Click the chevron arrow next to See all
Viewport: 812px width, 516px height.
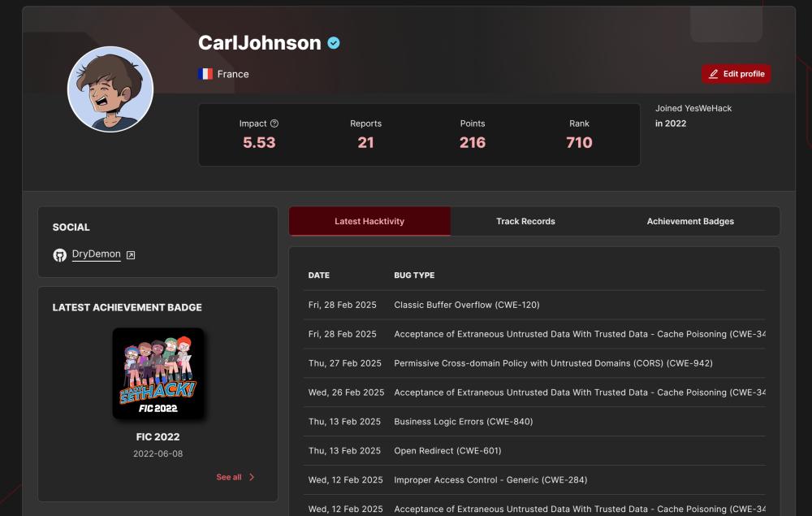[x=252, y=477]
